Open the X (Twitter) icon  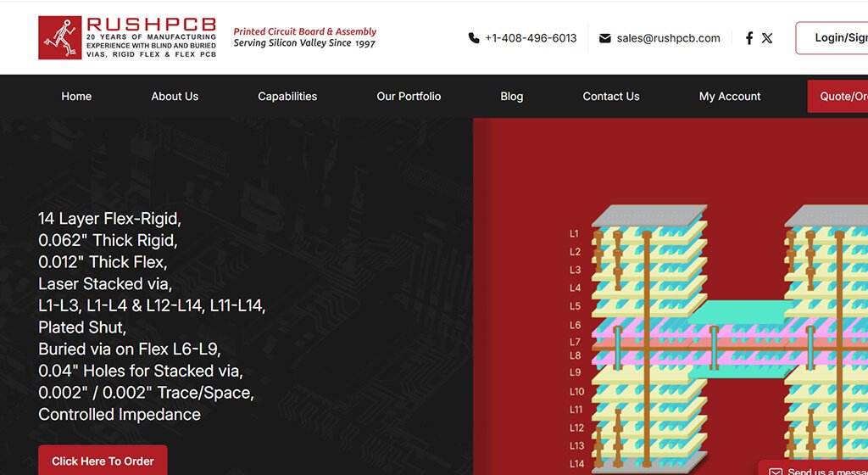[x=766, y=38]
